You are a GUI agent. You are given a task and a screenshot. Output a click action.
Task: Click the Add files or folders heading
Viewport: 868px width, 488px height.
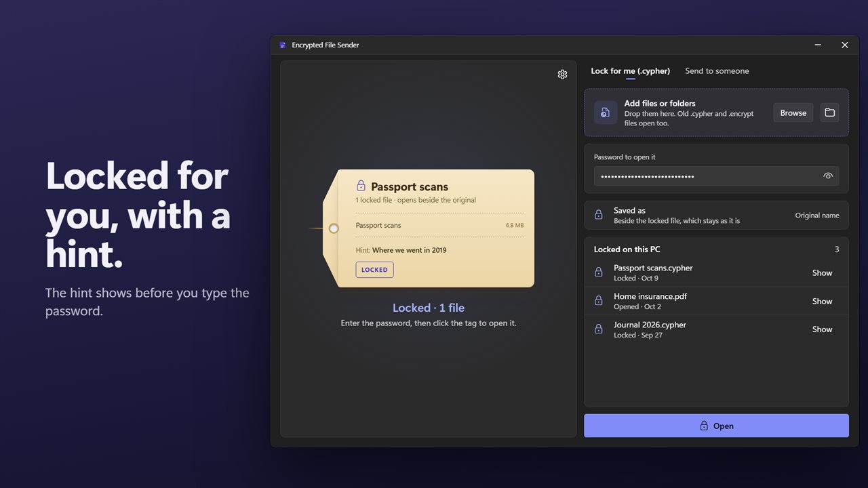point(660,104)
